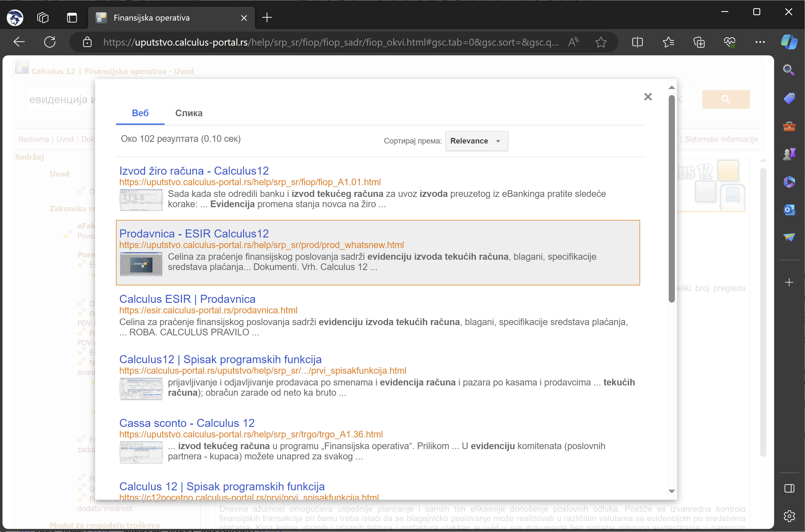
Task: Open browser Settings and more menu
Action: pos(760,42)
